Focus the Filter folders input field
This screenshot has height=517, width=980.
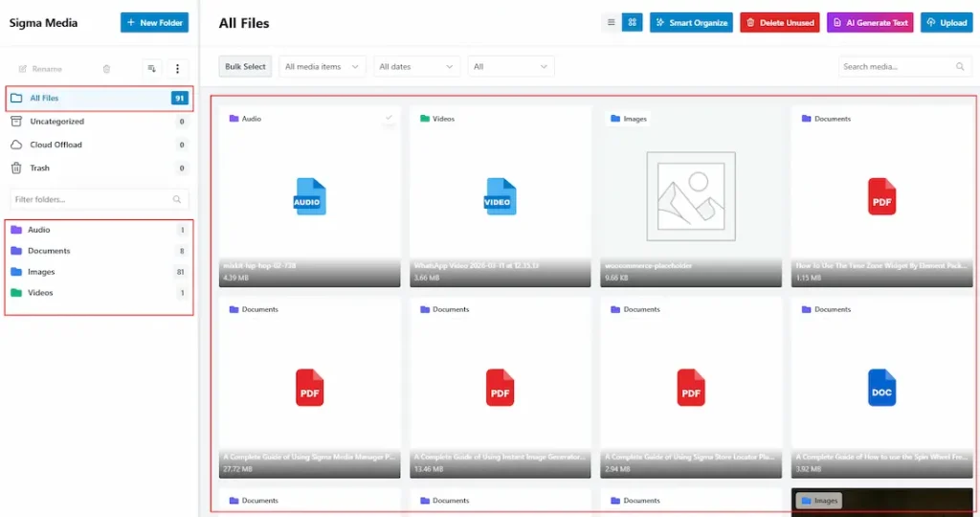click(x=91, y=199)
